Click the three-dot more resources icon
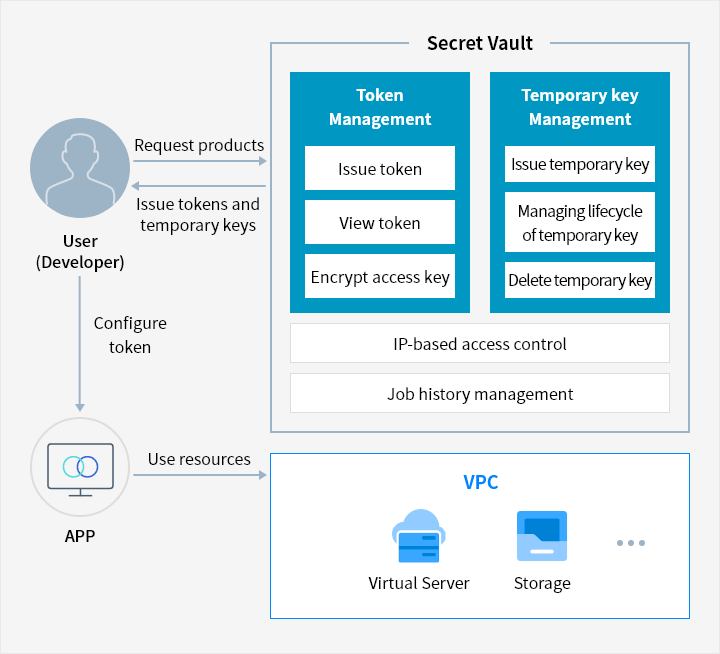The height and width of the screenshot is (654, 720). (631, 543)
